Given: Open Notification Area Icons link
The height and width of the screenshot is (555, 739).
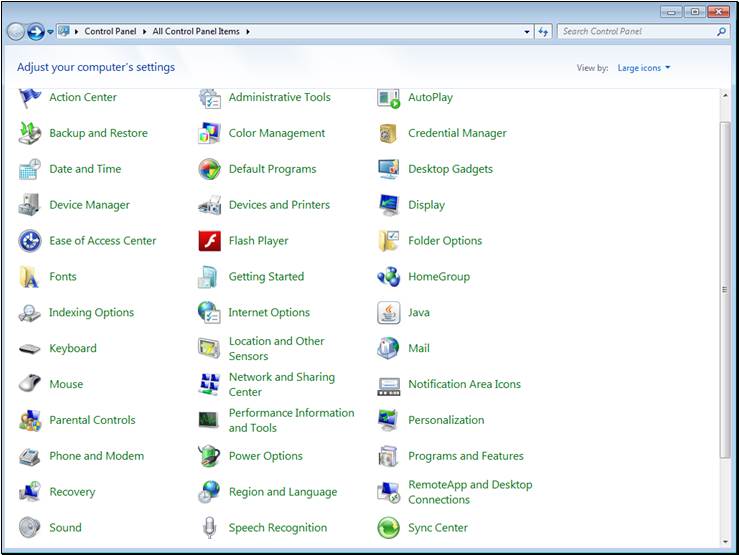Looking at the screenshot, I should (x=464, y=384).
